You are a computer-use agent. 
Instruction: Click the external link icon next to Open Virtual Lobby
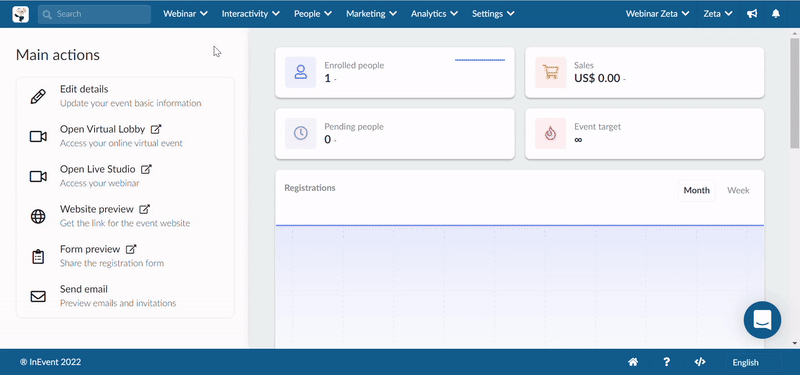[x=156, y=129]
